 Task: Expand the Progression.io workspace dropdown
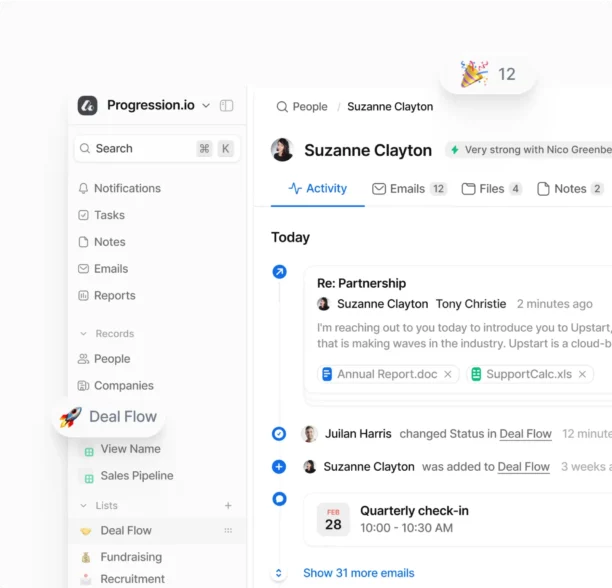[x=206, y=106]
